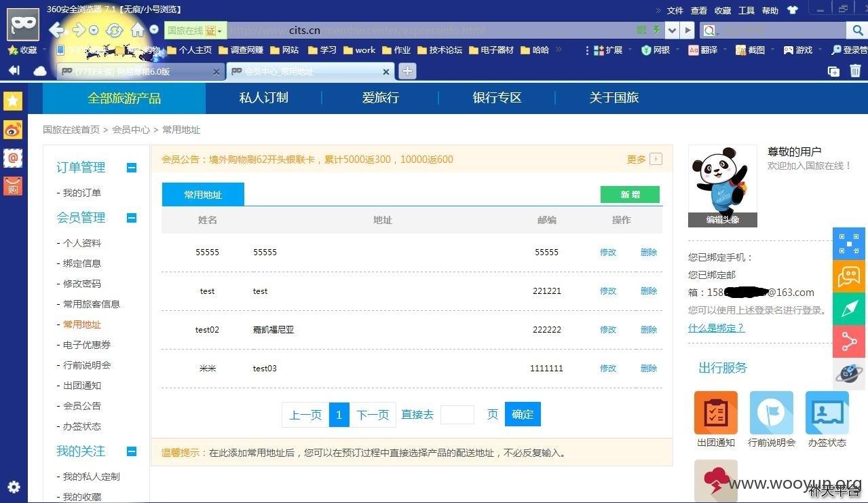Click the floating QR code widget
The image size is (868, 503).
(x=849, y=244)
